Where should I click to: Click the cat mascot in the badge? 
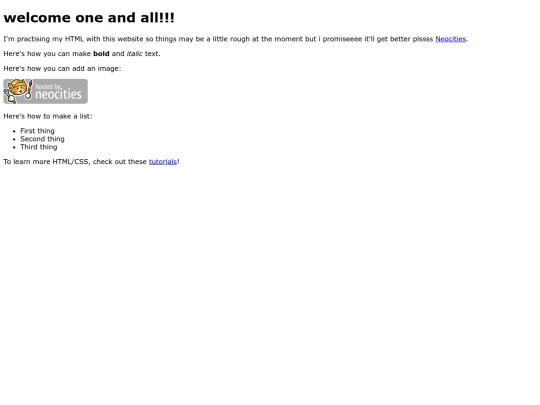(x=17, y=91)
